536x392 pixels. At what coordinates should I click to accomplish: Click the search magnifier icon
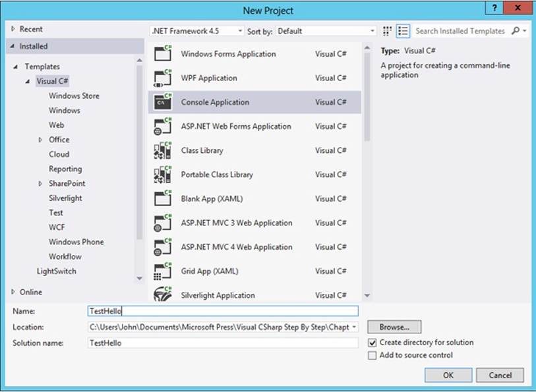[516, 31]
